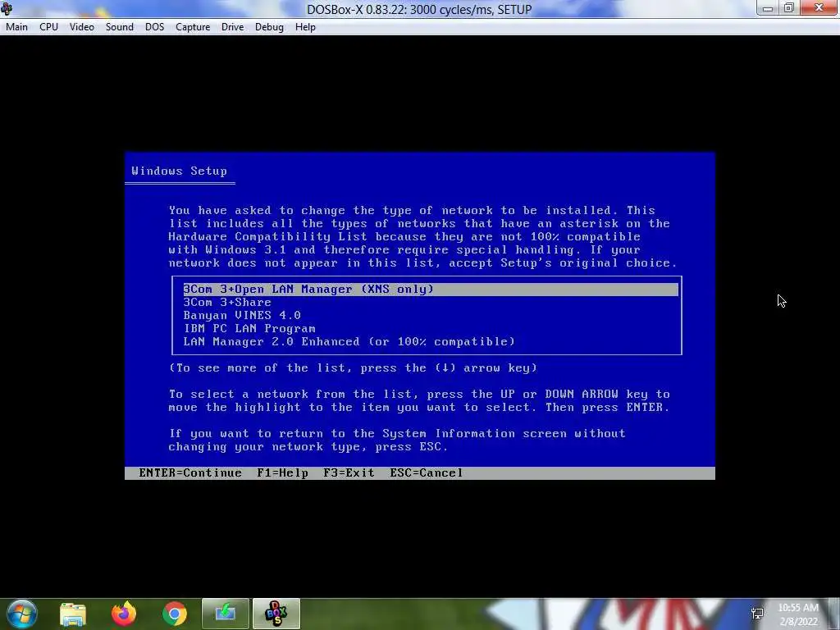Open the Drive menu
840x630 pixels.
pyautogui.click(x=232, y=27)
